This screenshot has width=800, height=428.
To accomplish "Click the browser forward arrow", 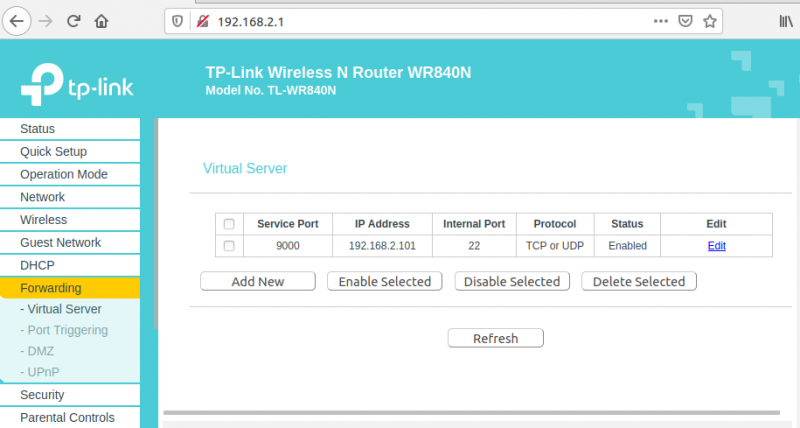I will click(x=45, y=21).
